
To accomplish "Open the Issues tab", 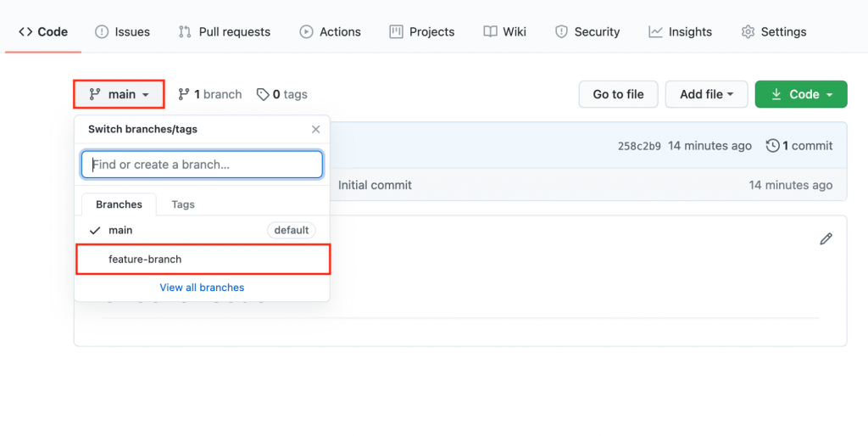I will click(x=123, y=31).
